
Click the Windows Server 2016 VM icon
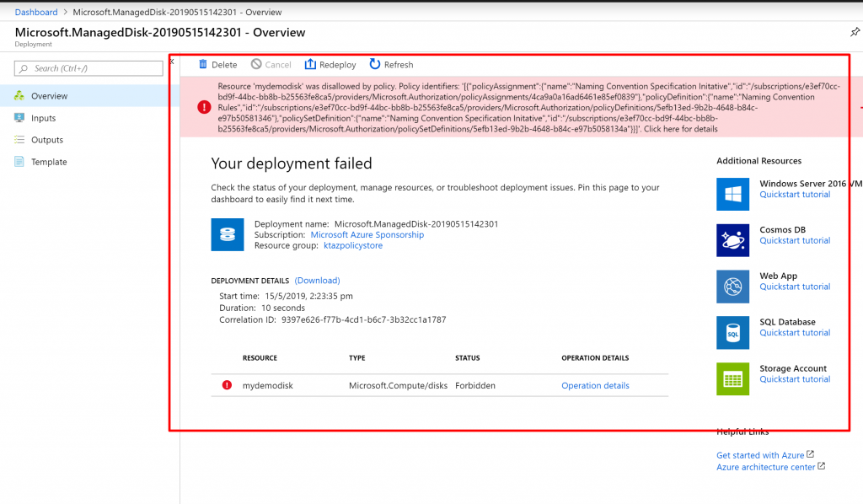(x=732, y=194)
